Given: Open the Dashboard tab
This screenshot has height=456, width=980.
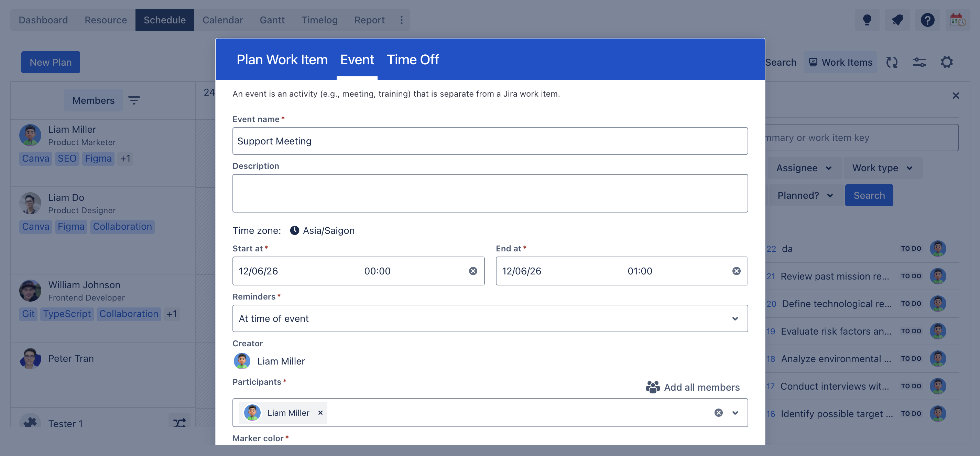Looking at the screenshot, I should click(x=43, y=20).
